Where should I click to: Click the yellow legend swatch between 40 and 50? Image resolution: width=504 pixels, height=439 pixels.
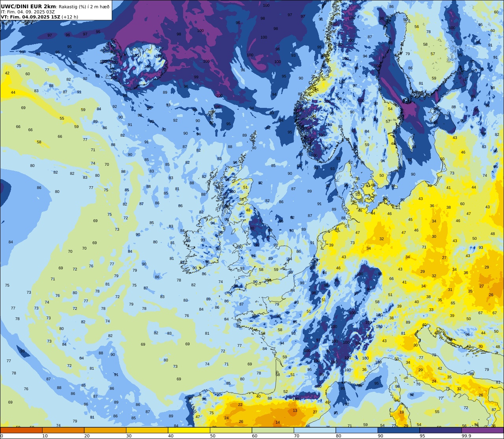(x=189, y=430)
